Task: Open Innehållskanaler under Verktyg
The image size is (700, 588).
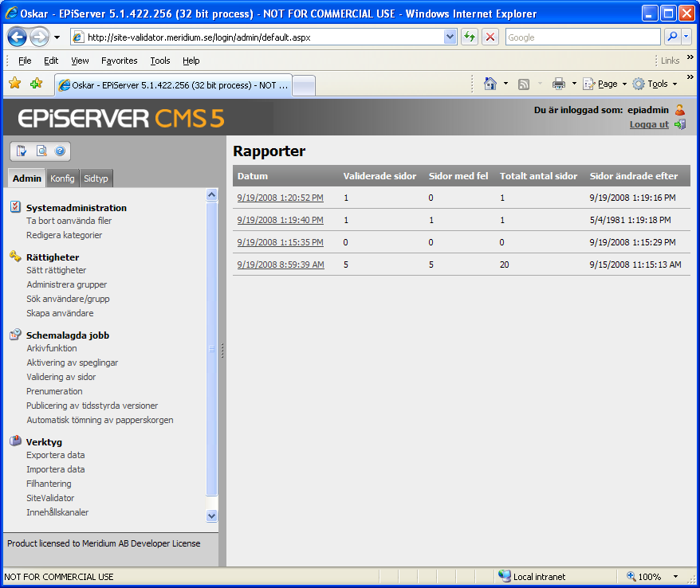Action: click(57, 512)
